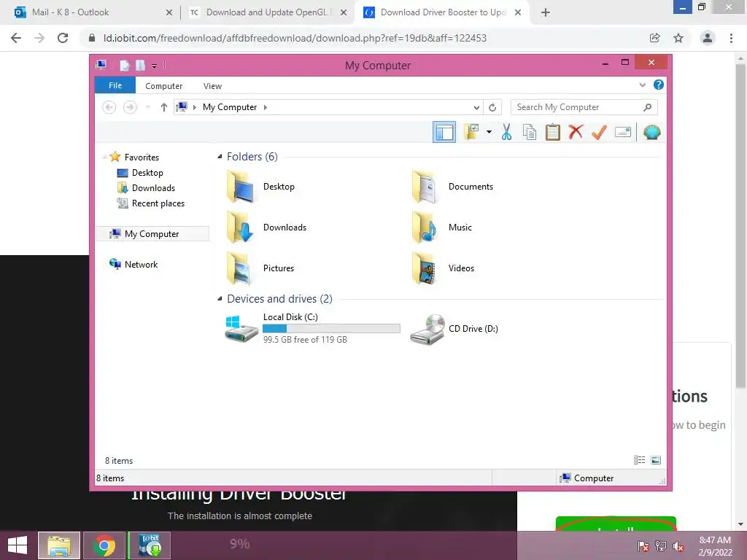Screen dimensions: 747x560
Task: Click the Windows Start button
Action: click(18, 545)
